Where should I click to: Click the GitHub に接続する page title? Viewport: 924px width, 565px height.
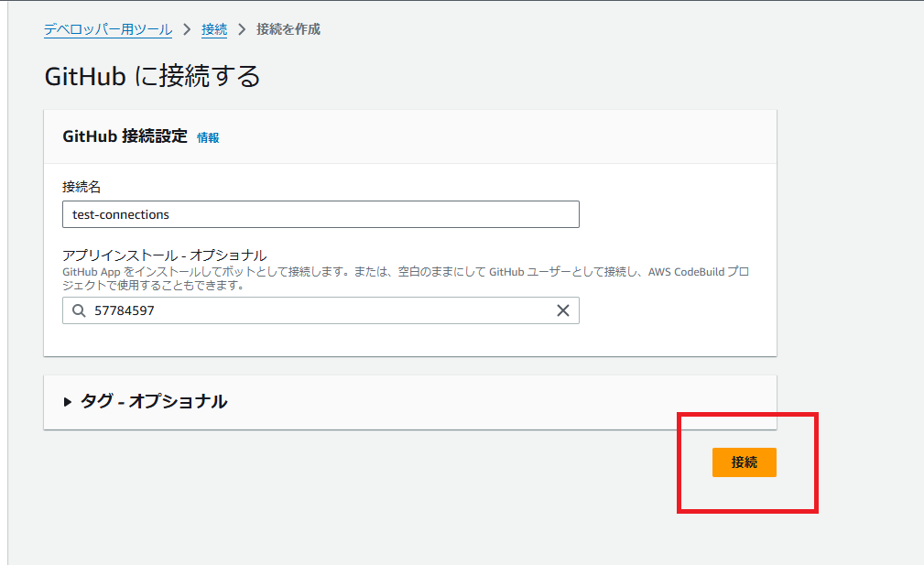[152, 76]
